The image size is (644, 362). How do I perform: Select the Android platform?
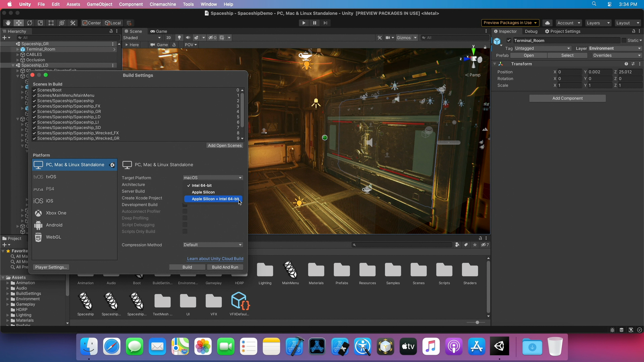click(x=74, y=225)
